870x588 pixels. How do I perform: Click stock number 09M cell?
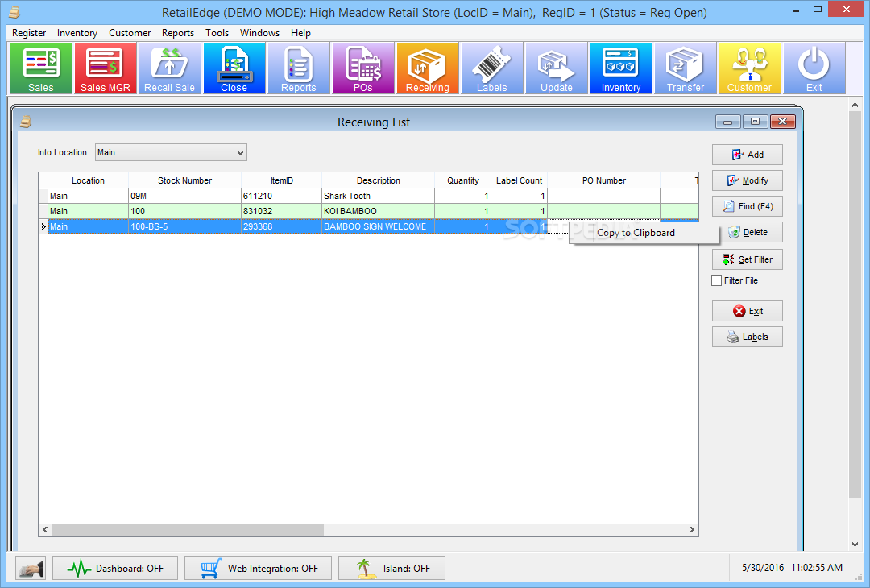(184, 196)
